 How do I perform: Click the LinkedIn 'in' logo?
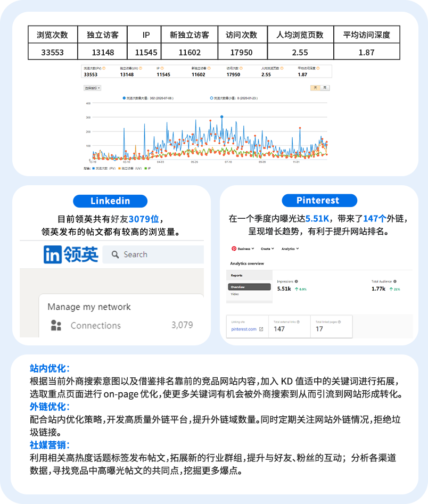click(x=52, y=254)
